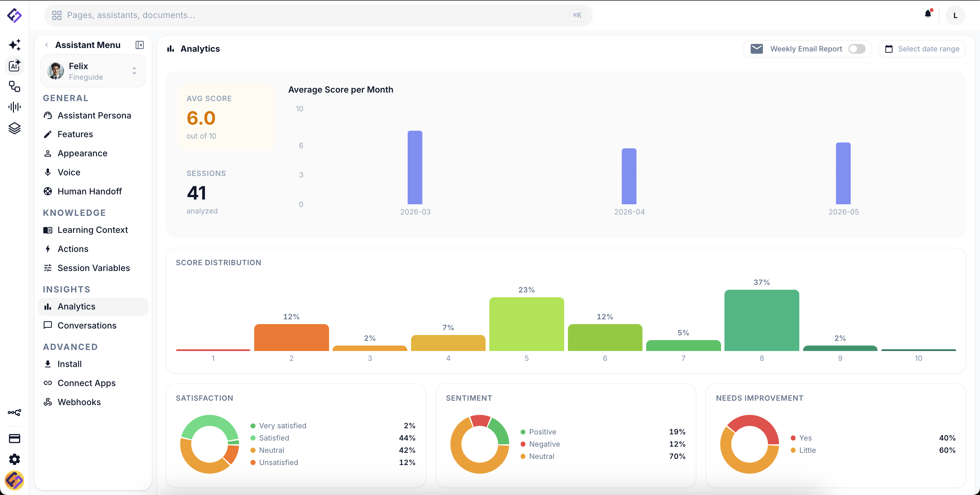Open the settings gear in the left rail
980x495 pixels.
[x=14, y=459]
